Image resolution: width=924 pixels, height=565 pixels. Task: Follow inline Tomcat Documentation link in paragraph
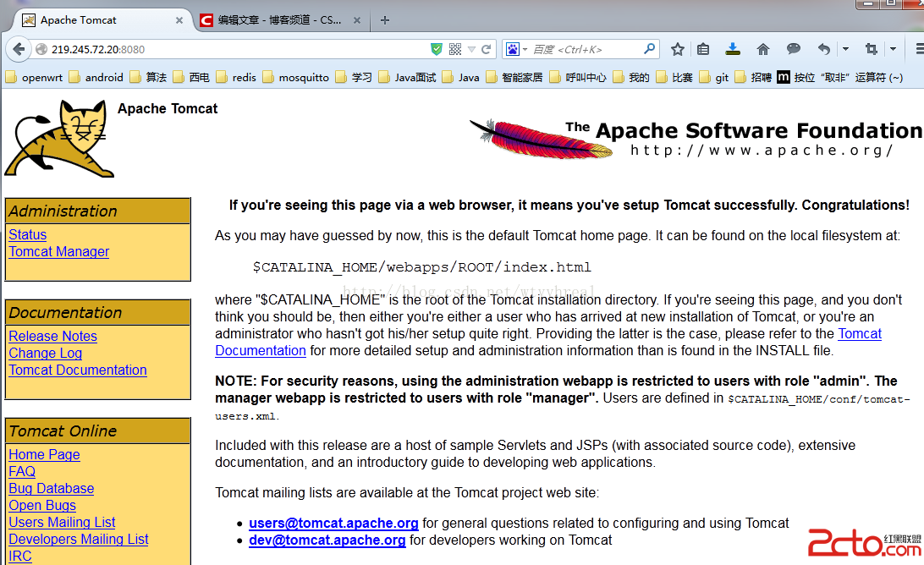pyautogui.click(x=261, y=350)
